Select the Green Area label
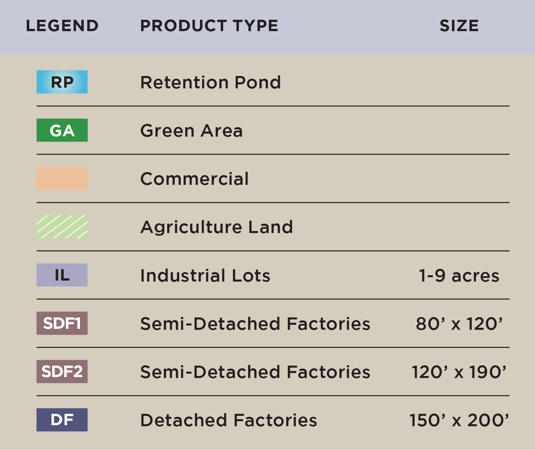Screen dimensions: 535x450 pyautogui.click(x=191, y=131)
